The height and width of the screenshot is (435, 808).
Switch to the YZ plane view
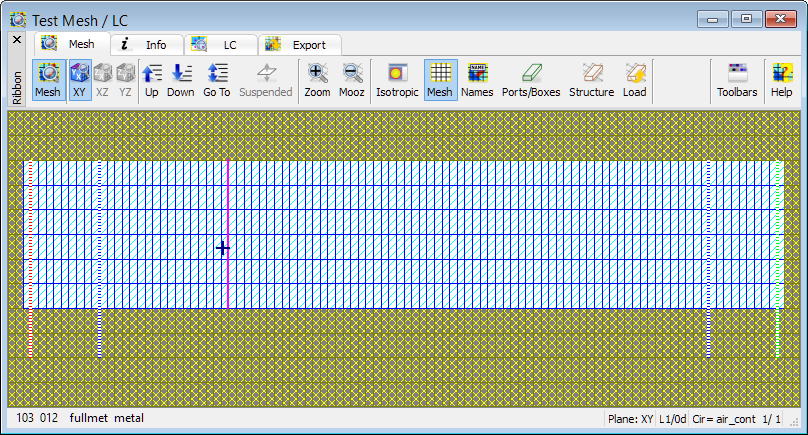pyautogui.click(x=125, y=80)
